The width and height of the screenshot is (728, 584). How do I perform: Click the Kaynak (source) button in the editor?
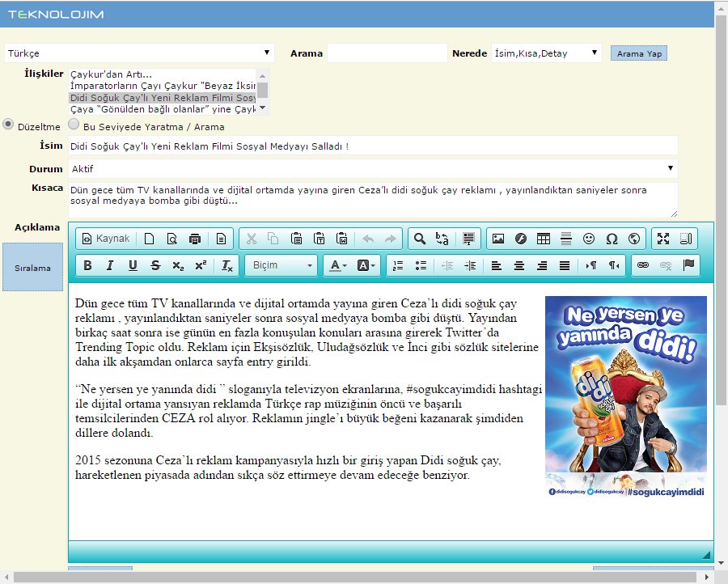(105, 239)
